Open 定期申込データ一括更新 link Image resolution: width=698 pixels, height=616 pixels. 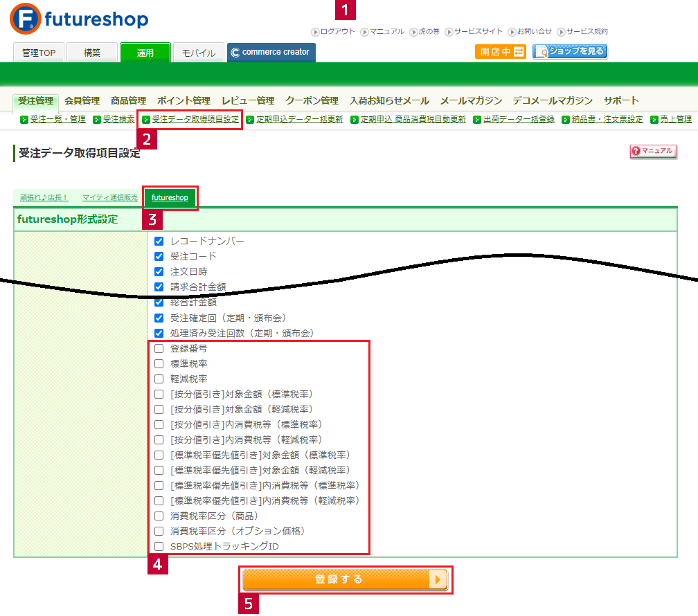click(300, 119)
